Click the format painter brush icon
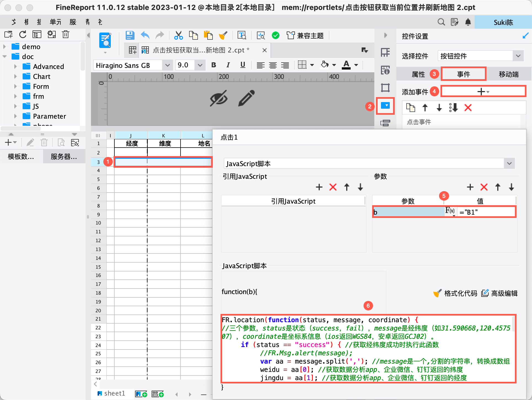The height and width of the screenshot is (400, 532). (x=223, y=36)
